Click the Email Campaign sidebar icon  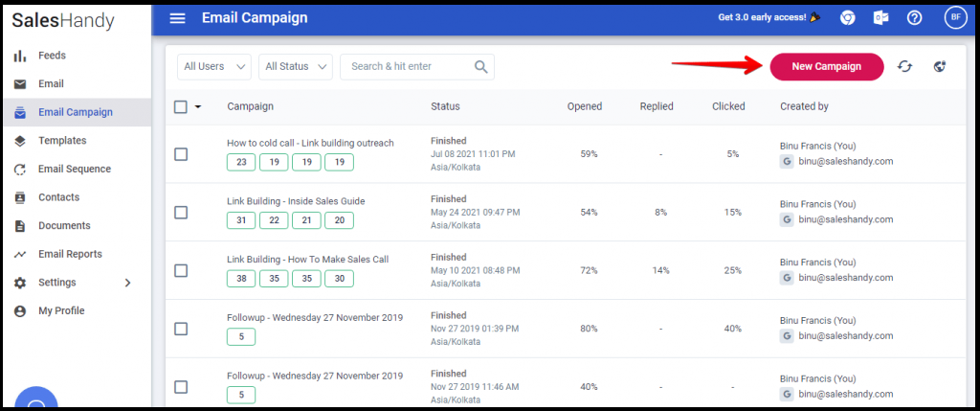20,113
